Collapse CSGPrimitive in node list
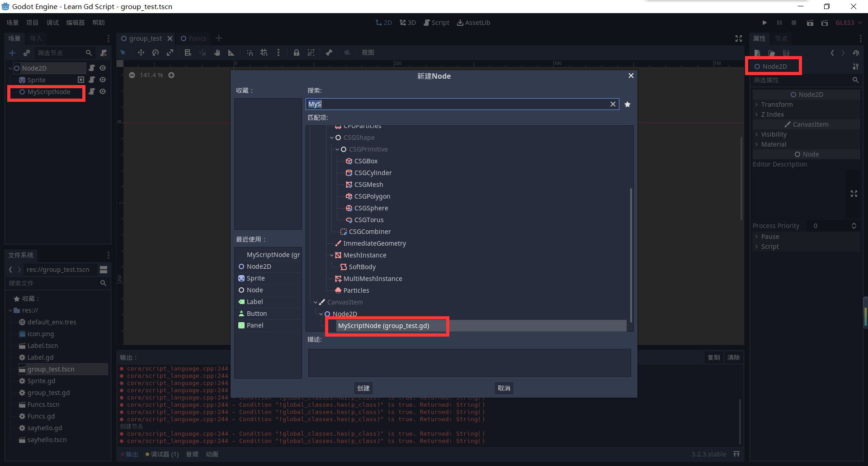This screenshot has width=868, height=466. point(337,149)
